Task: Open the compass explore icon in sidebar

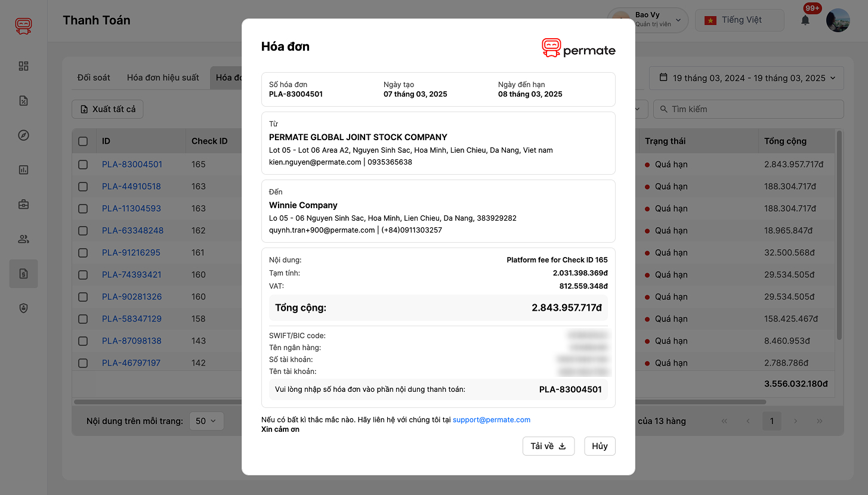Action: pos(23,135)
